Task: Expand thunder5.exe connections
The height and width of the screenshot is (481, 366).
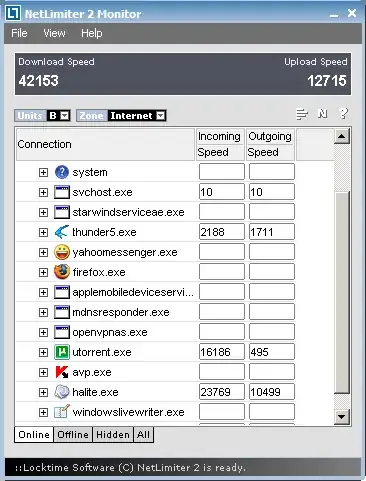Action: coord(43,232)
